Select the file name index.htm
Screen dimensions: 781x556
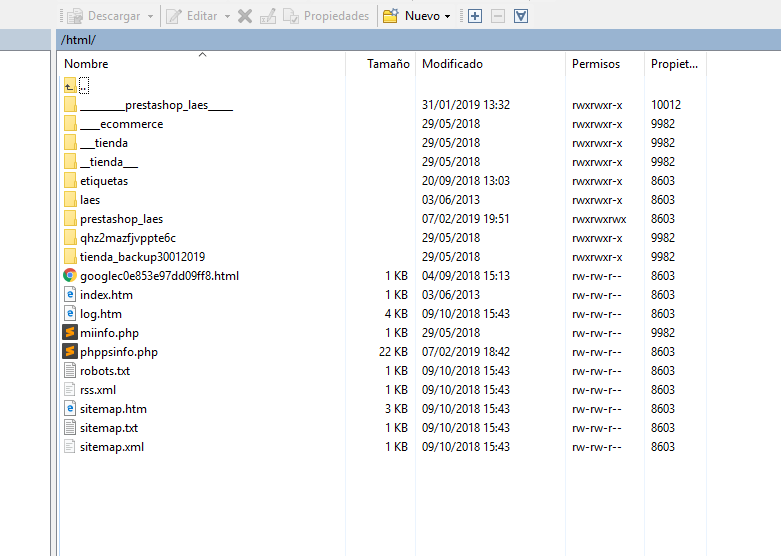(x=107, y=295)
